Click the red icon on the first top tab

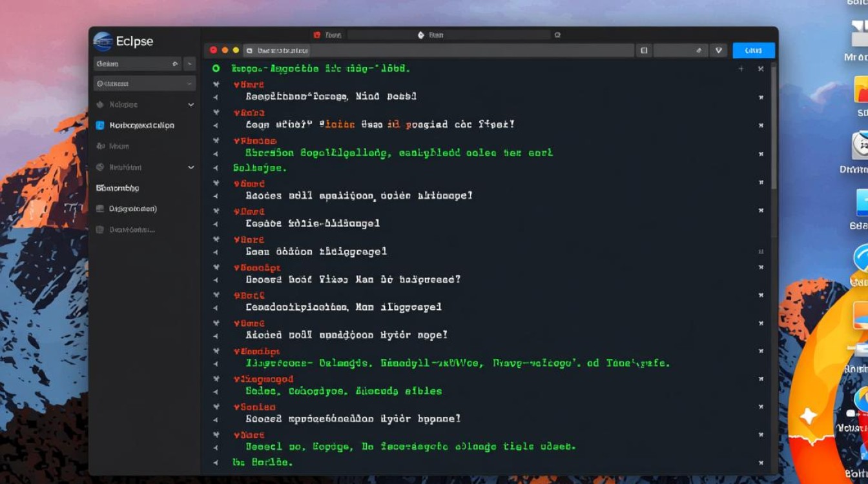(317, 35)
